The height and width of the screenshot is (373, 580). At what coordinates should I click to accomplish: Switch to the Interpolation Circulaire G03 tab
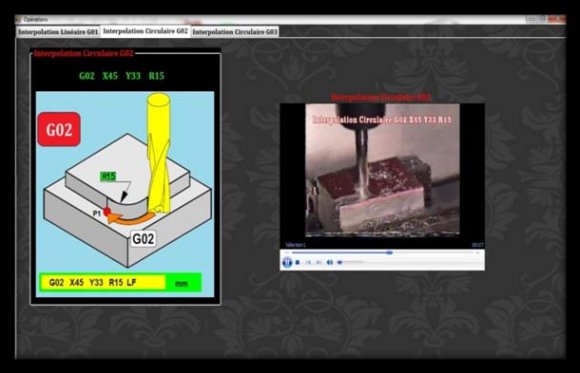(235, 32)
